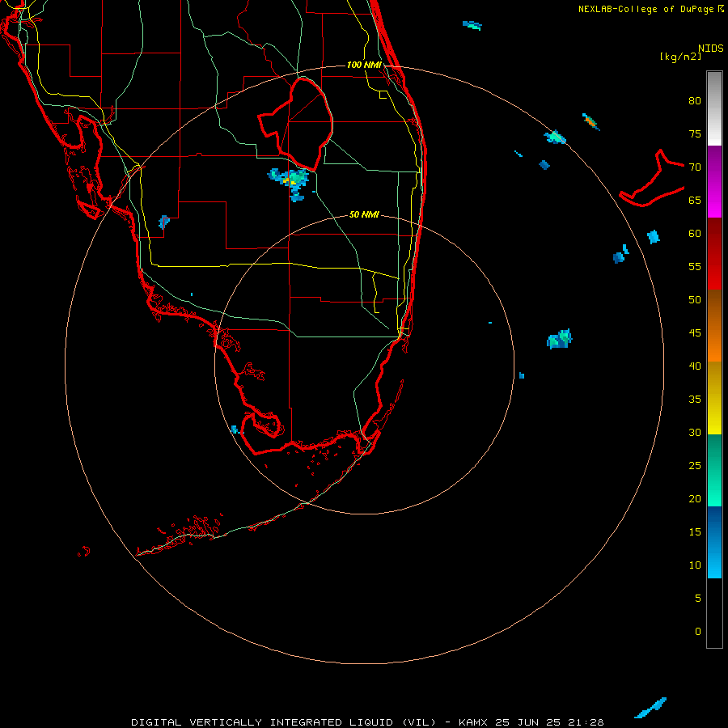The image size is (728, 728).
Task: Click the 10 value on color scale
Action: tap(695, 565)
